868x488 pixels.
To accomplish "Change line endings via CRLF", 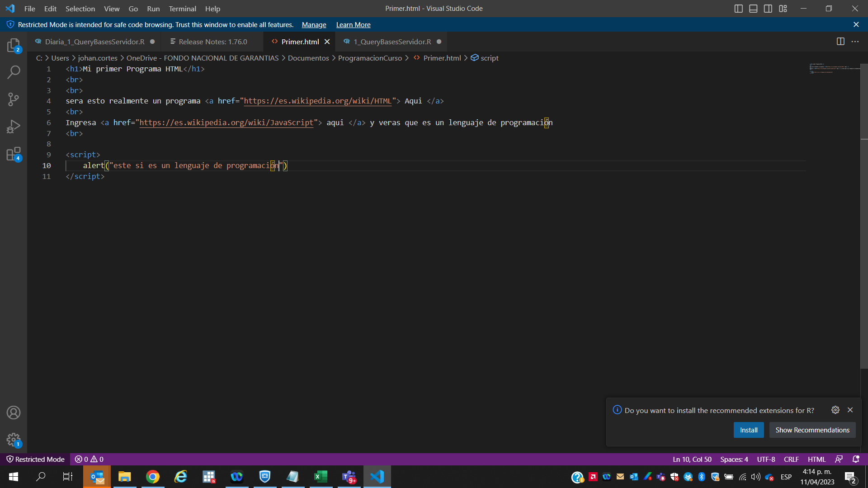I will click(x=791, y=459).
